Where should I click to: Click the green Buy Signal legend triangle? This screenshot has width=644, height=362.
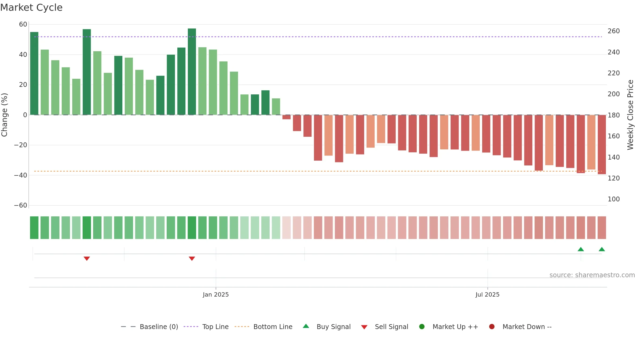[306, 326]
